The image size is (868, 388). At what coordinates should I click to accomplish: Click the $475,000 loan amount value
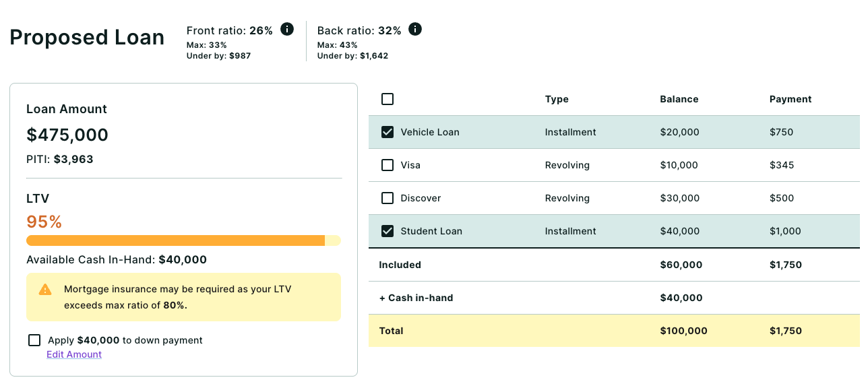(x=67, y=135)
